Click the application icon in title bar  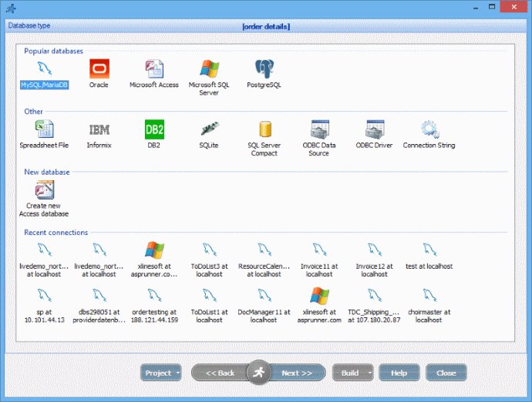12,8
